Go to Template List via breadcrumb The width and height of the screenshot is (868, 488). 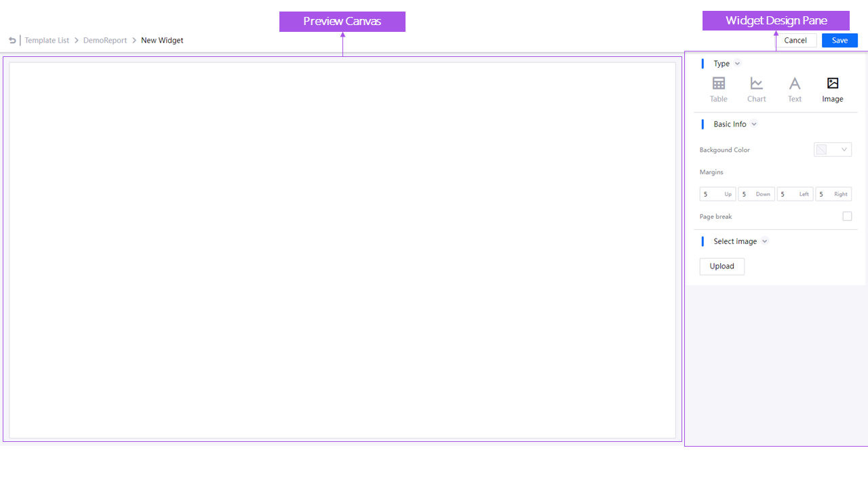(47, 40)
